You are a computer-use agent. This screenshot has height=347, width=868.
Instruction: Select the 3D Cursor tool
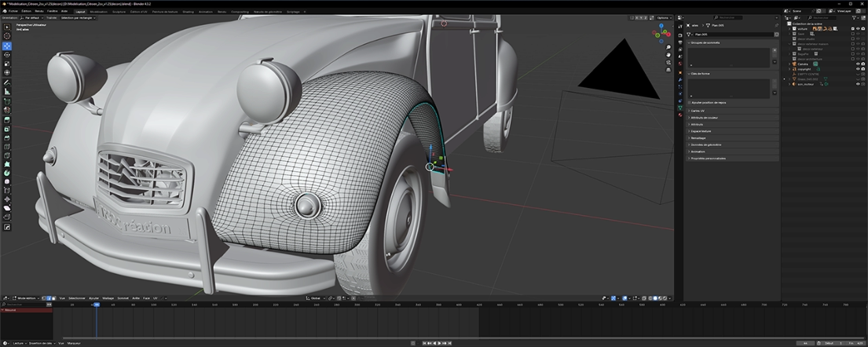7,36
